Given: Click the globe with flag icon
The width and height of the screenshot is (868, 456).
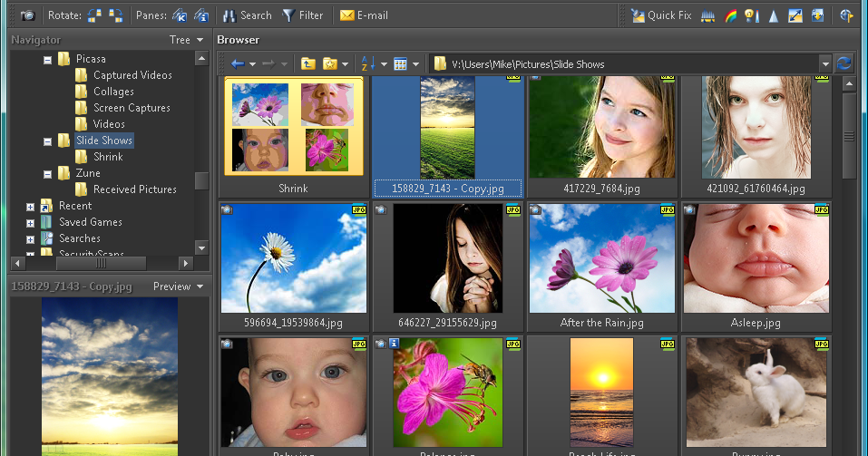Looking at the screenshot, I should (x=846, y=15).
